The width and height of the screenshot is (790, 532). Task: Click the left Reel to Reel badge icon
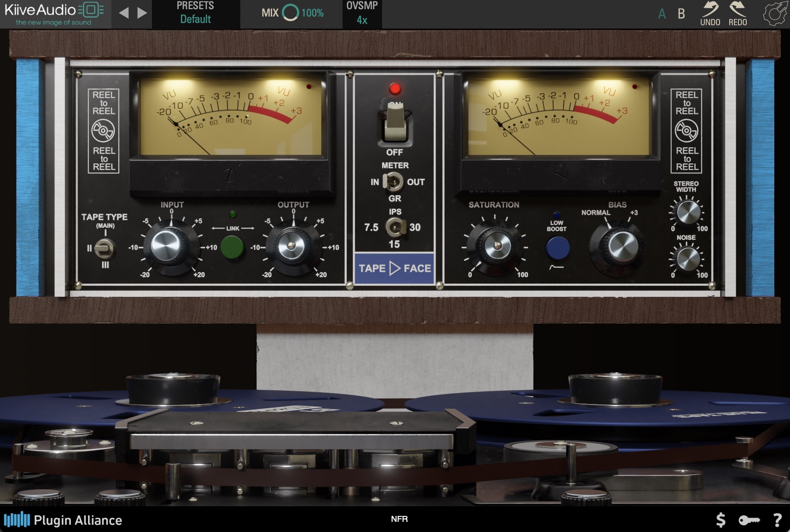click(x=104, y=131)
